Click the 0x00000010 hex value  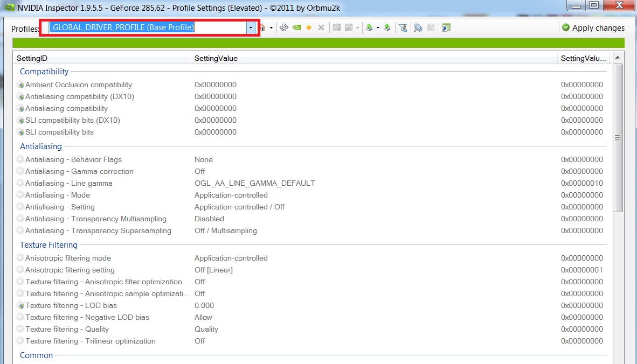click(581, 183)
